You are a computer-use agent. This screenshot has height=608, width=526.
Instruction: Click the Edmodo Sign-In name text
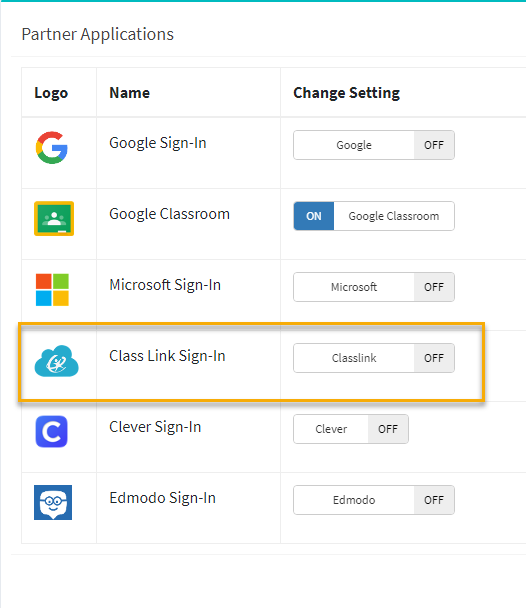tap(162, 498)
